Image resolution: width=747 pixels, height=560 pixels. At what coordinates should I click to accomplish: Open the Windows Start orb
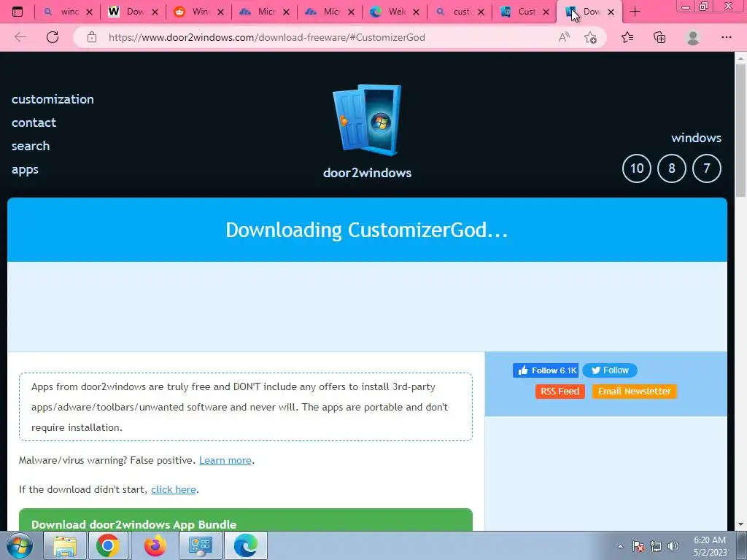tap(20, 545)
